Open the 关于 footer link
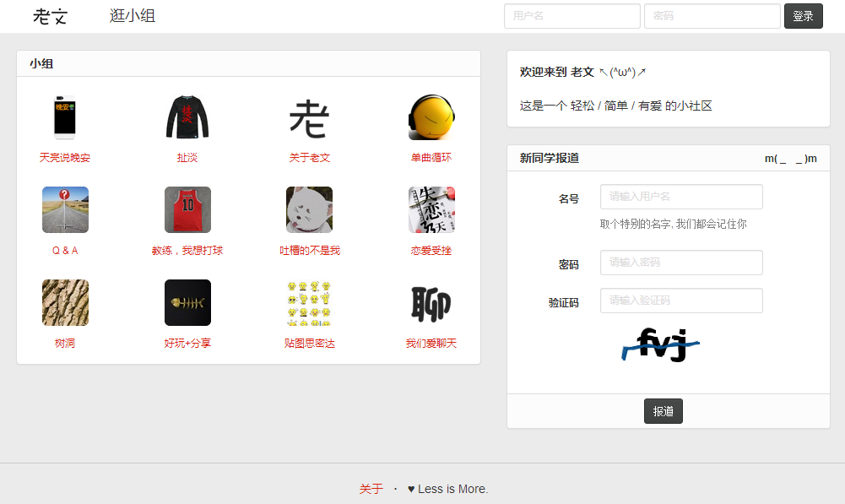 [371, 489]
